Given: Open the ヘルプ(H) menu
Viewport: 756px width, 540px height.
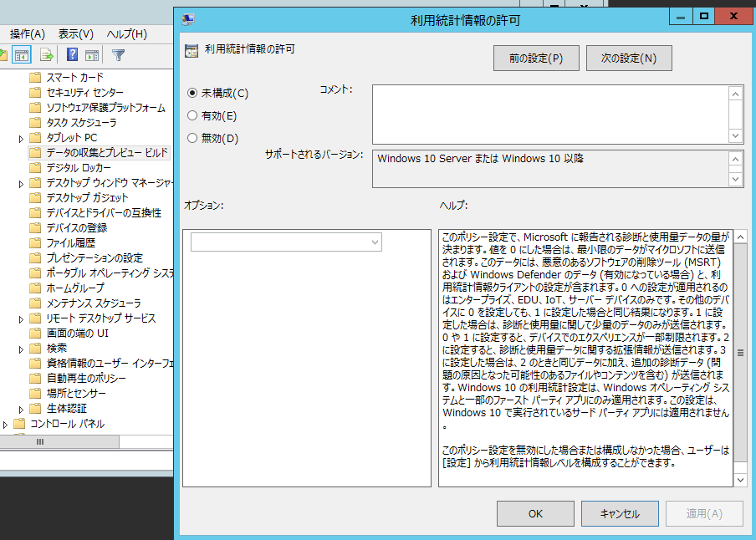Looking at the screenshot, I should [x=127, y=33].
